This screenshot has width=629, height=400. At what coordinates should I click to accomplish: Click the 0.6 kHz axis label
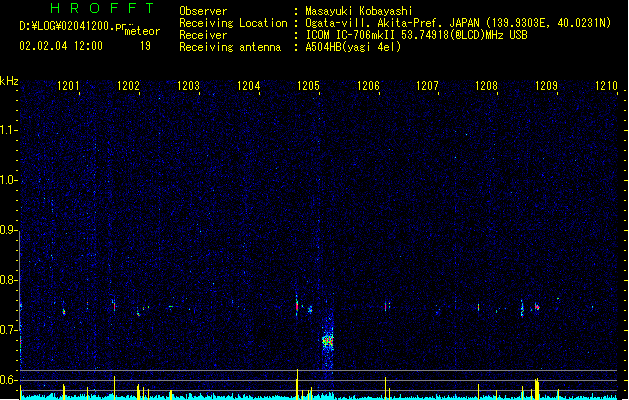coord(8,380)
